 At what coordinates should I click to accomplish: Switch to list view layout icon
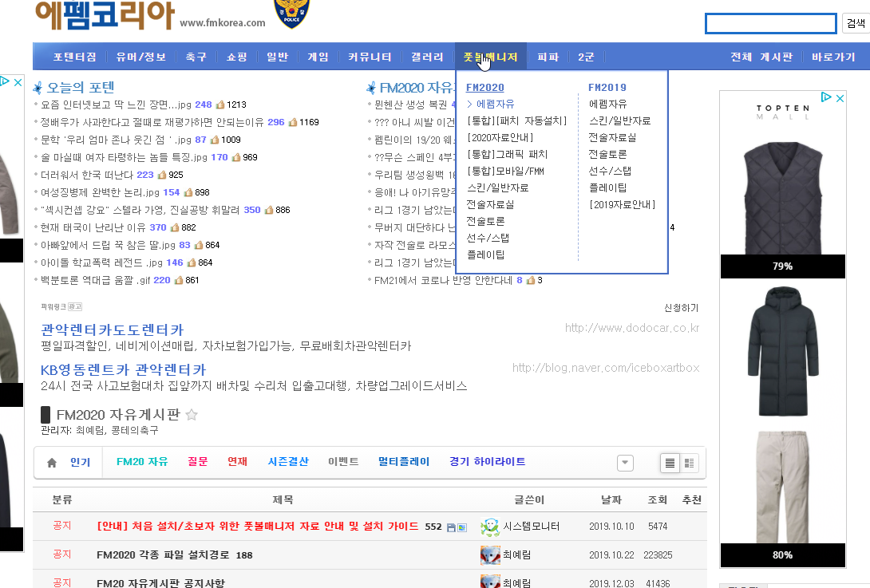[670, 464]
